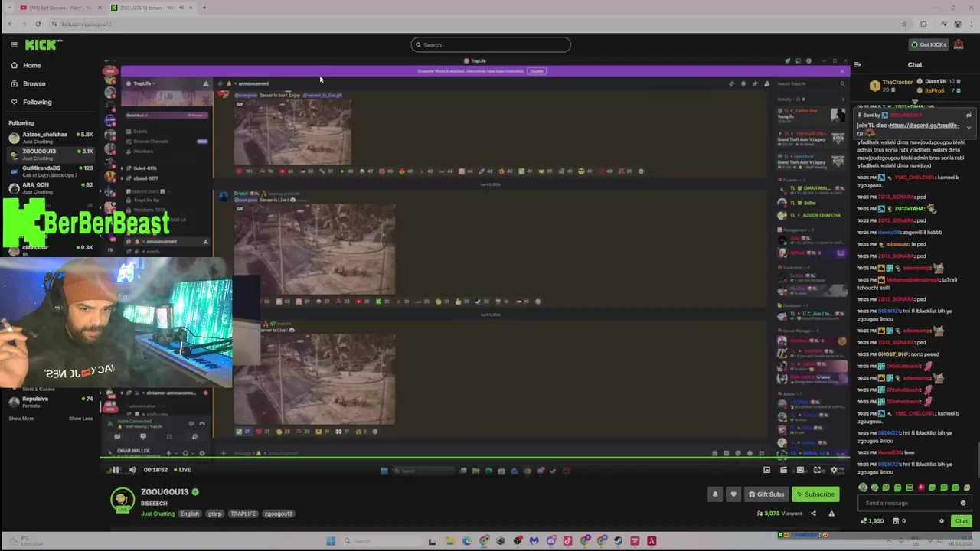Report the stream with warning icon
Screen dimensions: 980x551
tap(831, 514)
